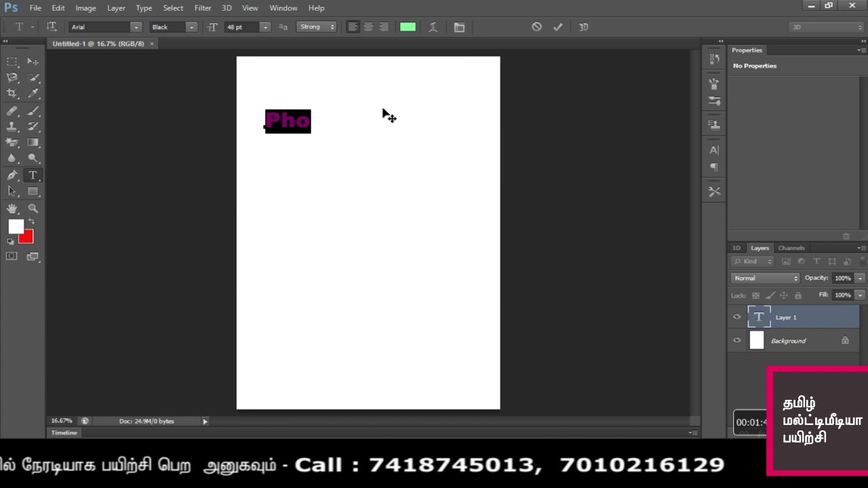This screenshot has width=868, height=488.
Task: Switch to the 3D panel tab
Action: pyautogui.click(x=736, y=248)
